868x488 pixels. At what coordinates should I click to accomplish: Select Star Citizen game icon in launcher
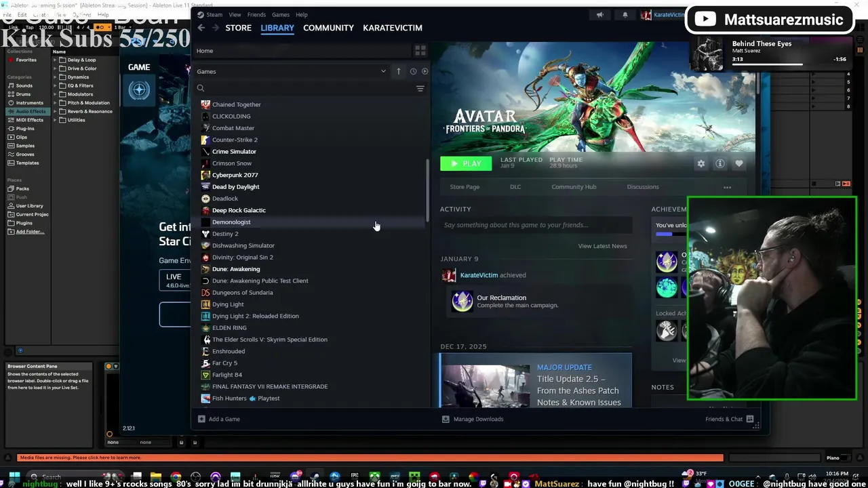[139, 89]
